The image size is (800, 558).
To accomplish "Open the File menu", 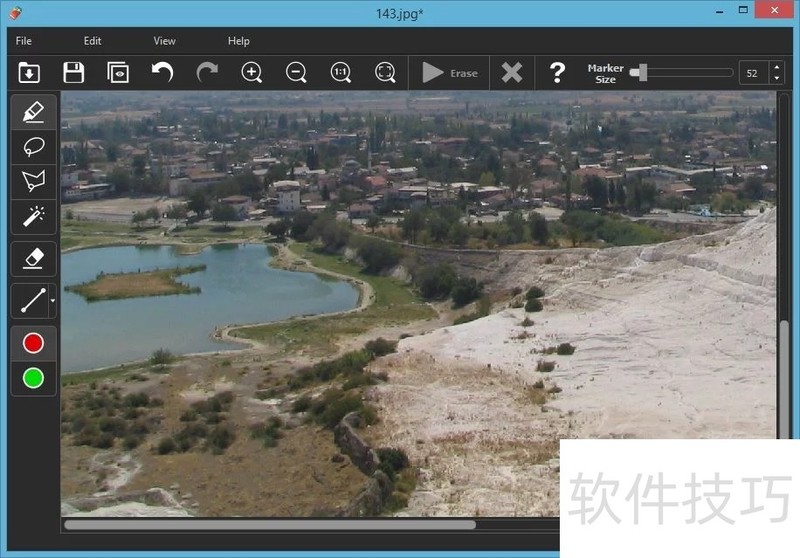I will tap(24, 41).
